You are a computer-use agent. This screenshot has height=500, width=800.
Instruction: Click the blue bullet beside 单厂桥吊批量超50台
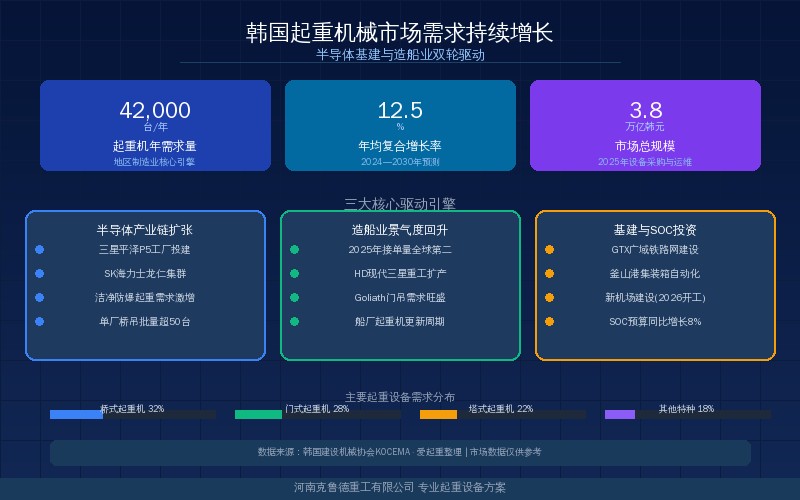pos(39,321)
